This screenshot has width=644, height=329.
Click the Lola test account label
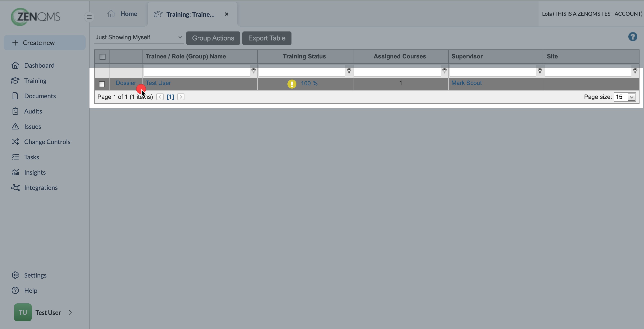(592, 14)
